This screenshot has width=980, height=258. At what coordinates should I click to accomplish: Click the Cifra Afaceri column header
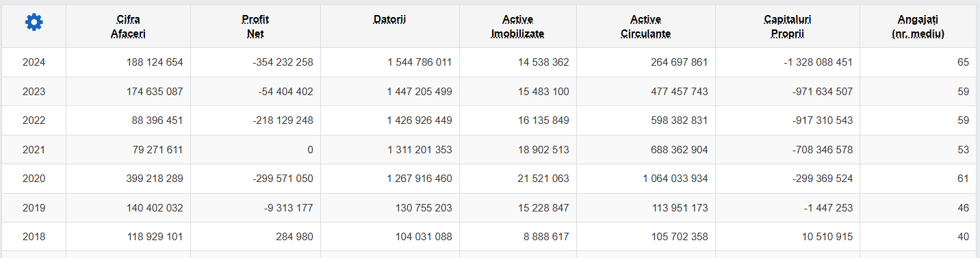129,26
